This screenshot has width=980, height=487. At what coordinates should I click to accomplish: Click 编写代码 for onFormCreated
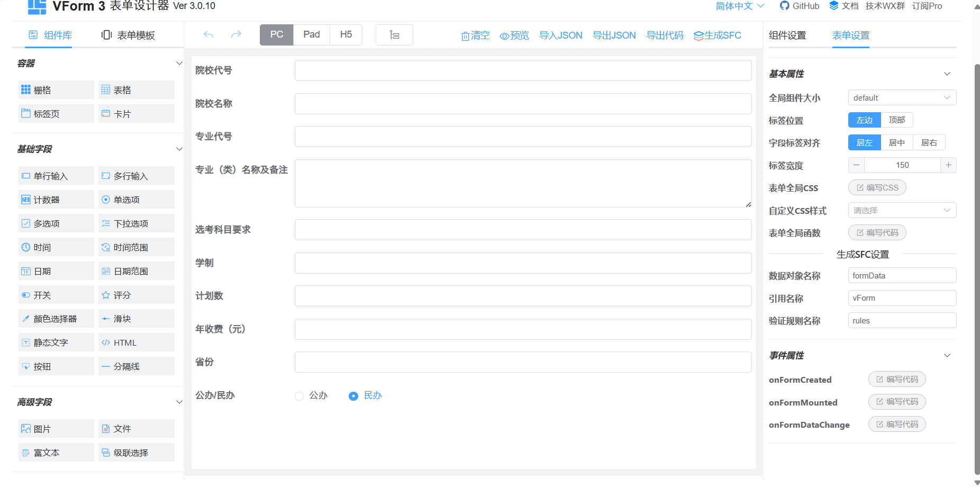(897, 380)
